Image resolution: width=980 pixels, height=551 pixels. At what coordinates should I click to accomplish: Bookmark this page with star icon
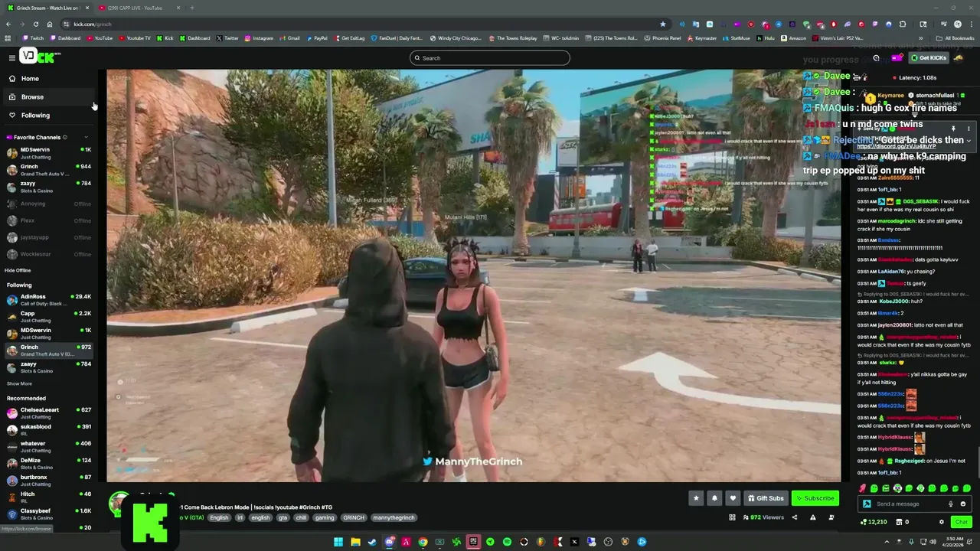(x=662, y=24)
